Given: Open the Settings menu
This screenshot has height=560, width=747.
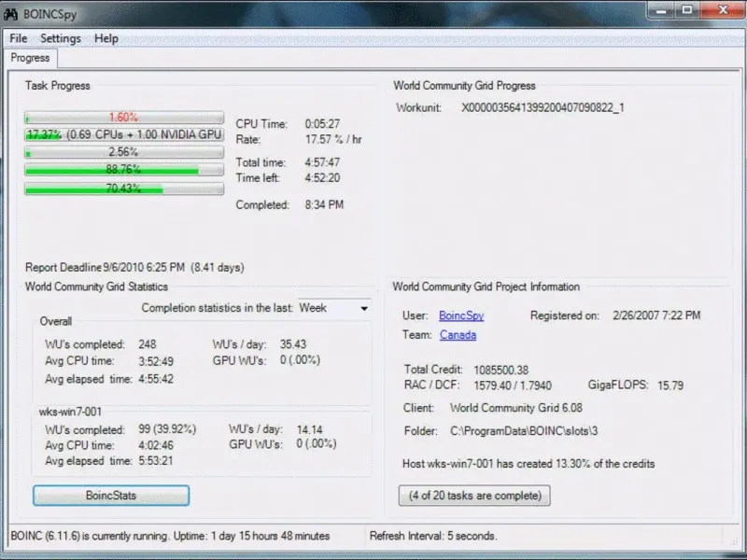Looking at the screenshot, I should point(61,38).
